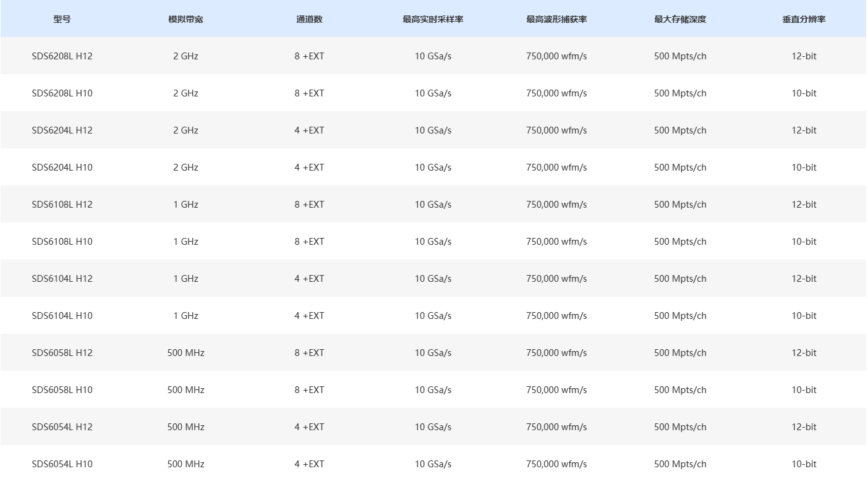Image resolution: width=868 pixels, height=500 pixels.
Task: Click 10 GSa/s in SDS6054L H10 row
Action: [433, 464]
